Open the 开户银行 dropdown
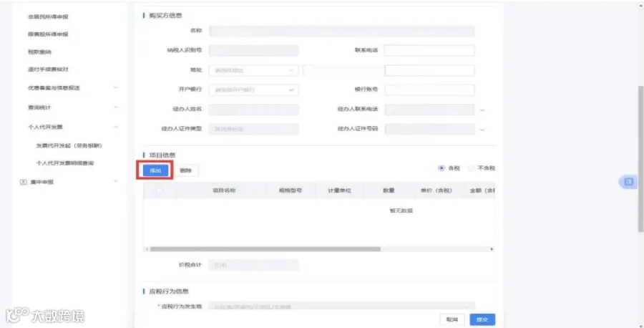The image size is (644, 328). [253, 90]
